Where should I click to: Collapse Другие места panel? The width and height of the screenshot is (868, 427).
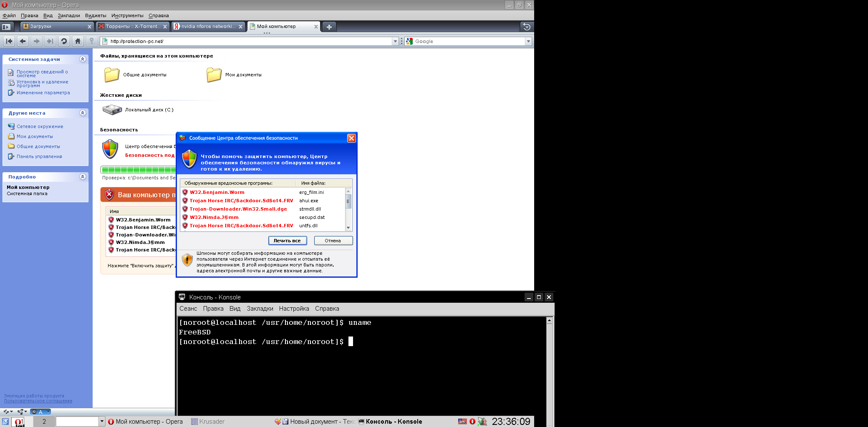(x=83, y=113)
